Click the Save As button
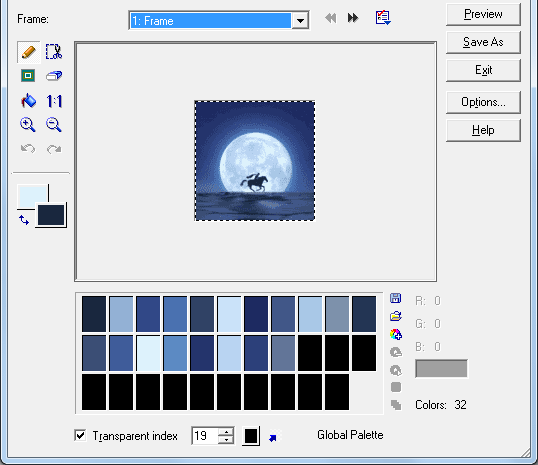Screen dimensions: 538x465 [483, 42]
